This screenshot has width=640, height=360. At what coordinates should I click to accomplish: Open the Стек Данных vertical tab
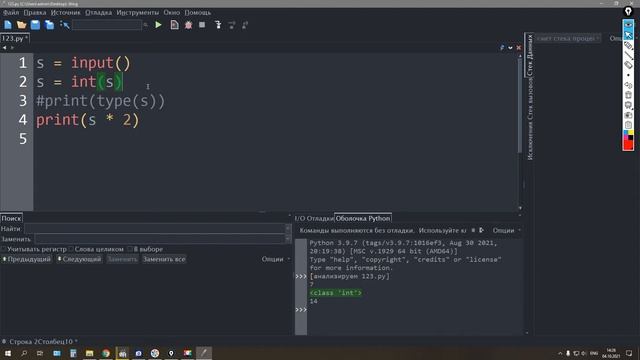530,55
